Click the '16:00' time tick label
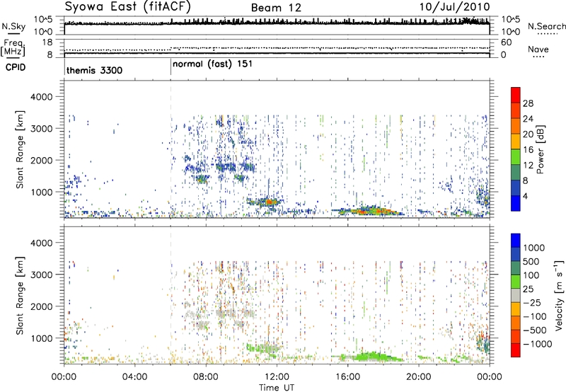This screenshot has height=392, width=566. tap(347, 377)
